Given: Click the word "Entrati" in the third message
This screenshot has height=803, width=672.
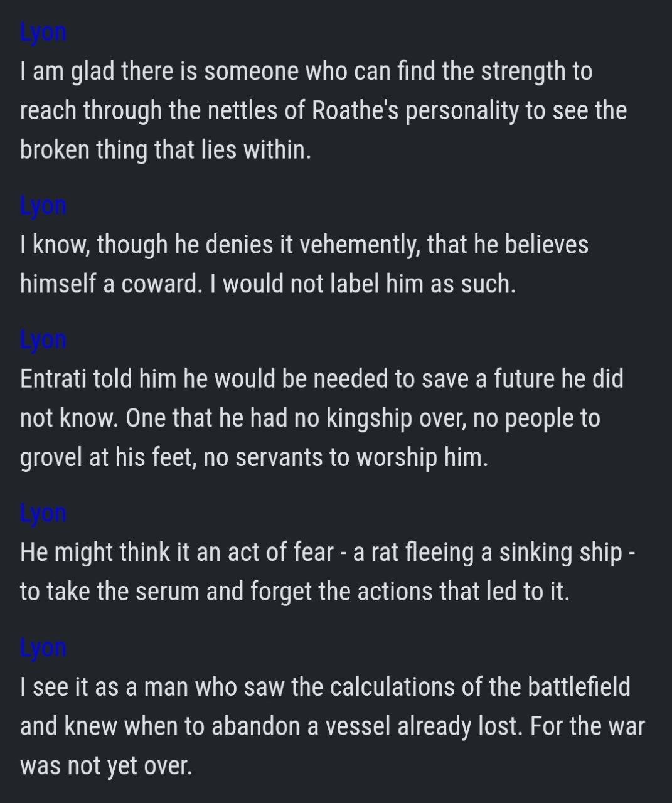Looking at the screenshot, I should (56, 379).
